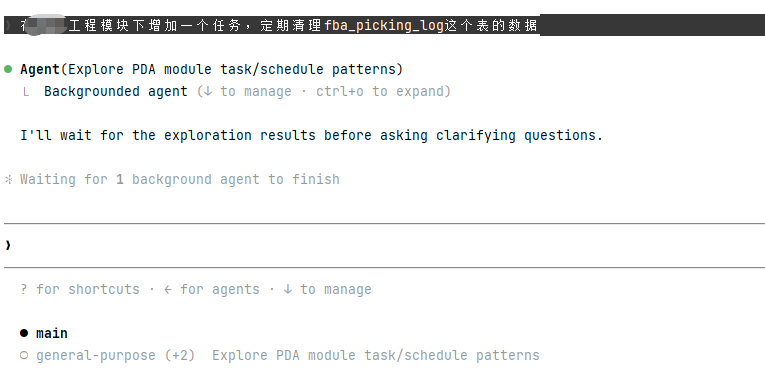Click the fba_picking_log text in prompt
Viewport: 765px width, 386px height.
coord(384,25)
